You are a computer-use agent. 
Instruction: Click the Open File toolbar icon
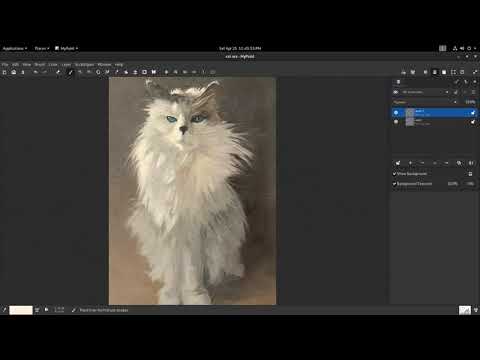pos(14,72)
